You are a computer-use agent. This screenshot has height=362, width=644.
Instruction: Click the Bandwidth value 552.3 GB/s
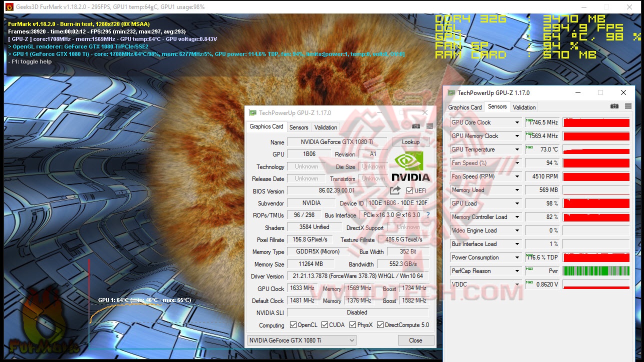[x=402, y=264]
